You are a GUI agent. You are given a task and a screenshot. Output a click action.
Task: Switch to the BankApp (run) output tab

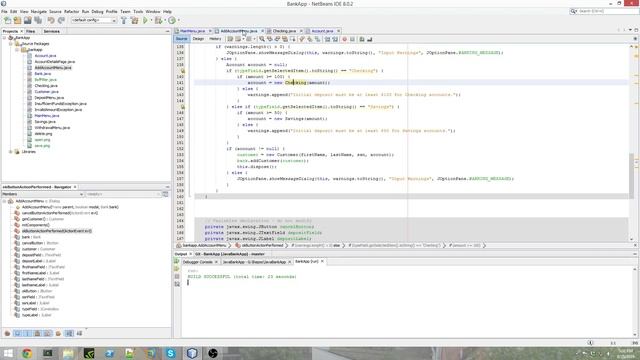307,262
